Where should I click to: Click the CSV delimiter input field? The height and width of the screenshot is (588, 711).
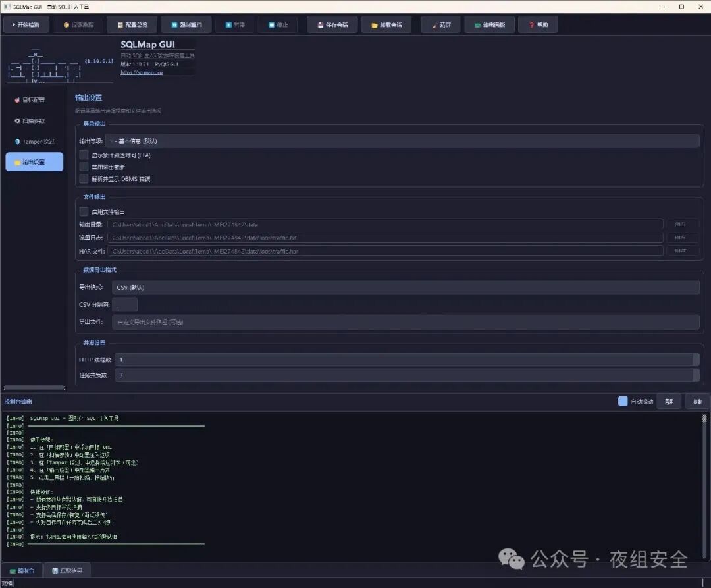(x=124, y=305)
